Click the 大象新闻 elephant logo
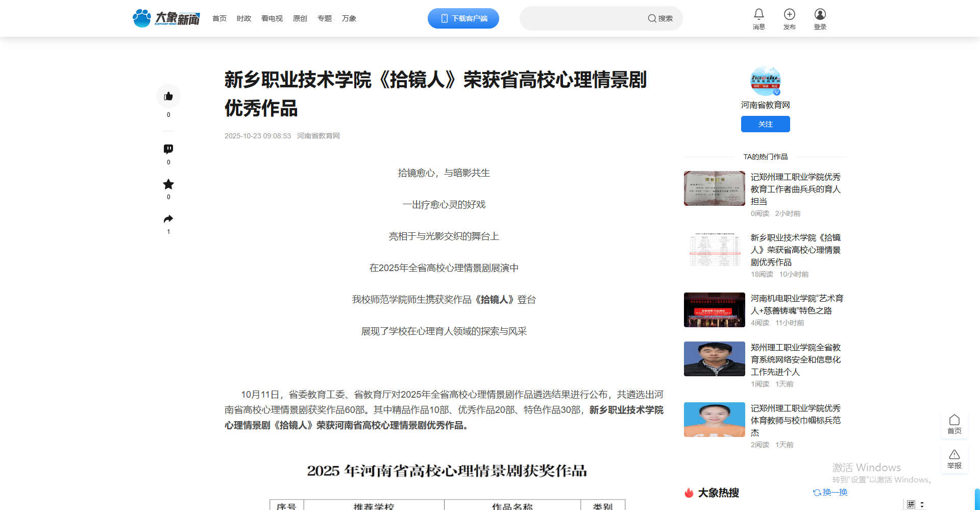 click(x=166, y=18)
